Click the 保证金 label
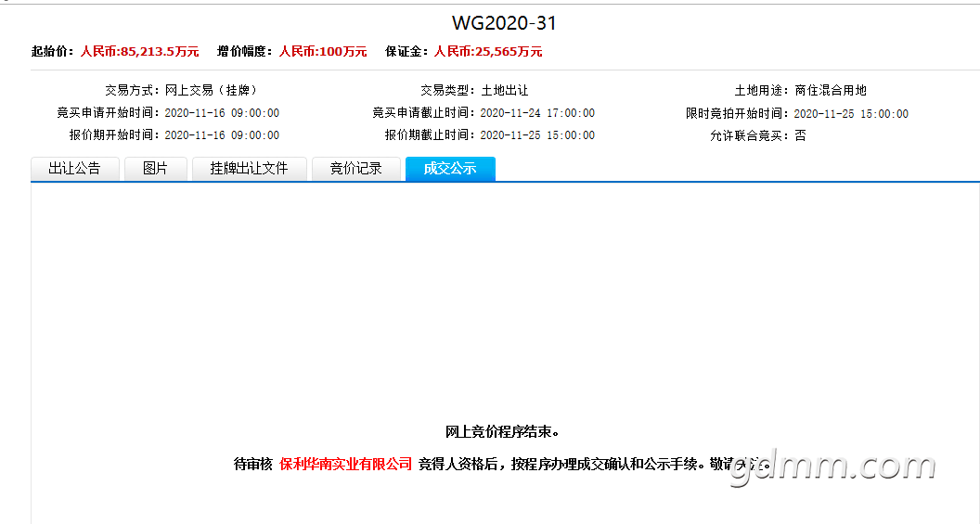This screenshot has height=524, width=980. [x=406, y=51]
